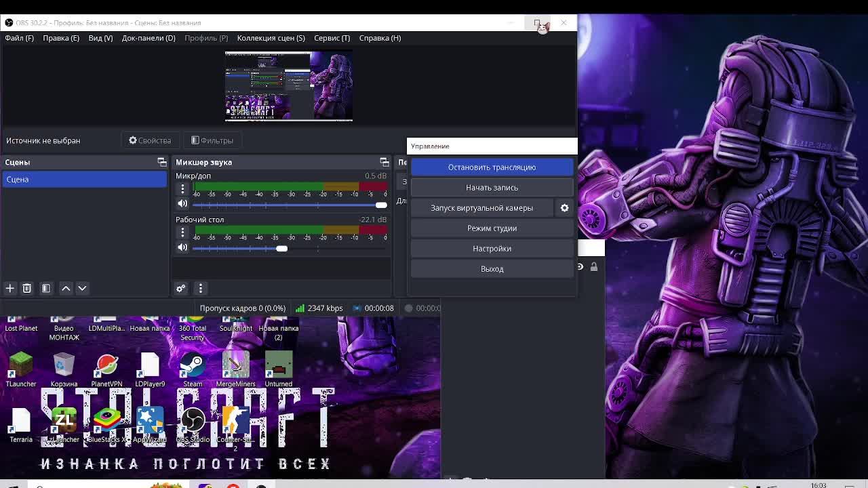868x488 pixels.
Task: Adjust the Рабочий стол volume slider
Action: [290, 249]
